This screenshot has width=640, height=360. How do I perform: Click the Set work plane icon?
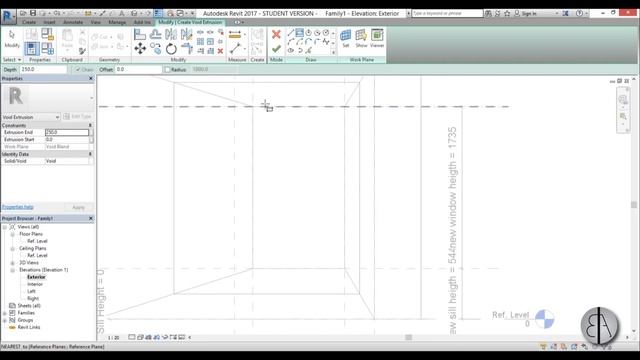click(x=346, y=39)
